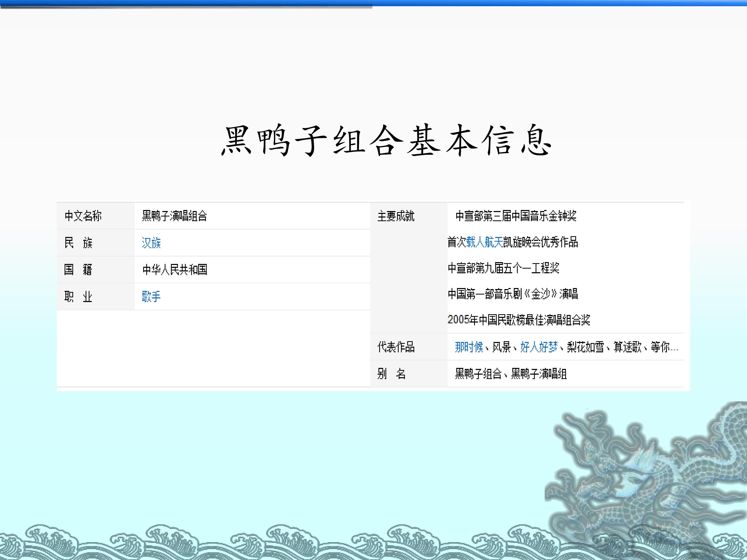Select the 职业 label
This screenshot has height=560, width=747.
tap(78, 296)
